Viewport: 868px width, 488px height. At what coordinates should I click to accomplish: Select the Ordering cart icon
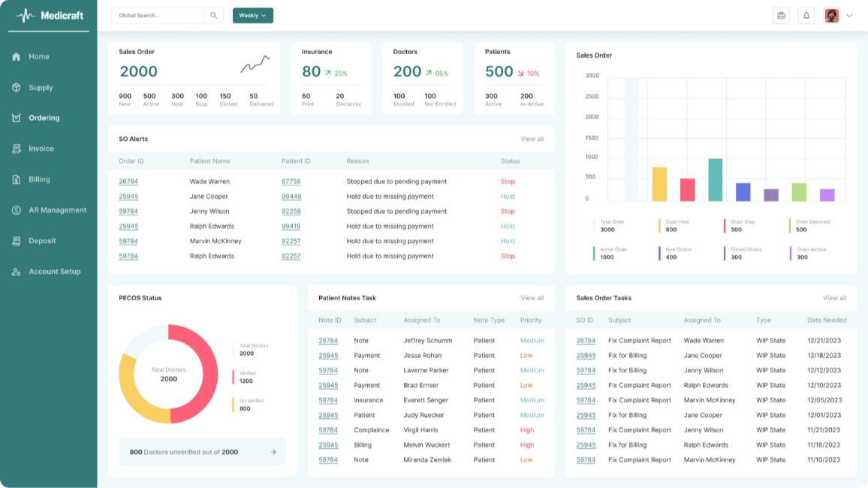click(17, 118)
